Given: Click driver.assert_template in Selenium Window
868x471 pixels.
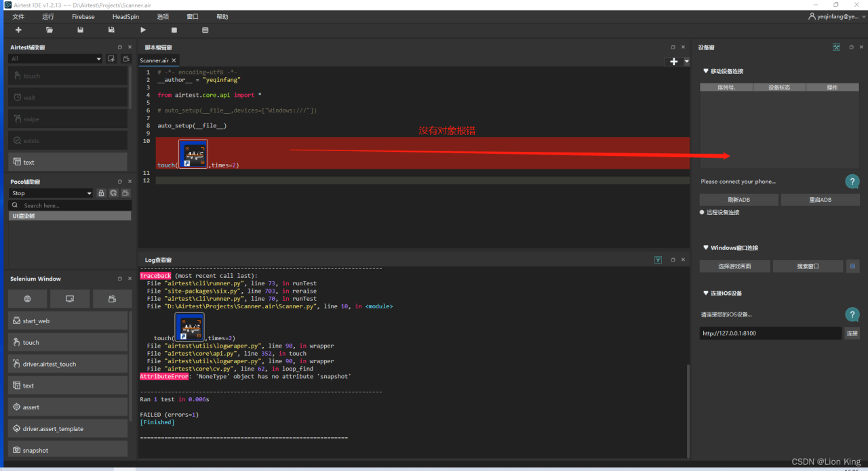Looking at the screenshot, I should [68, 428].
